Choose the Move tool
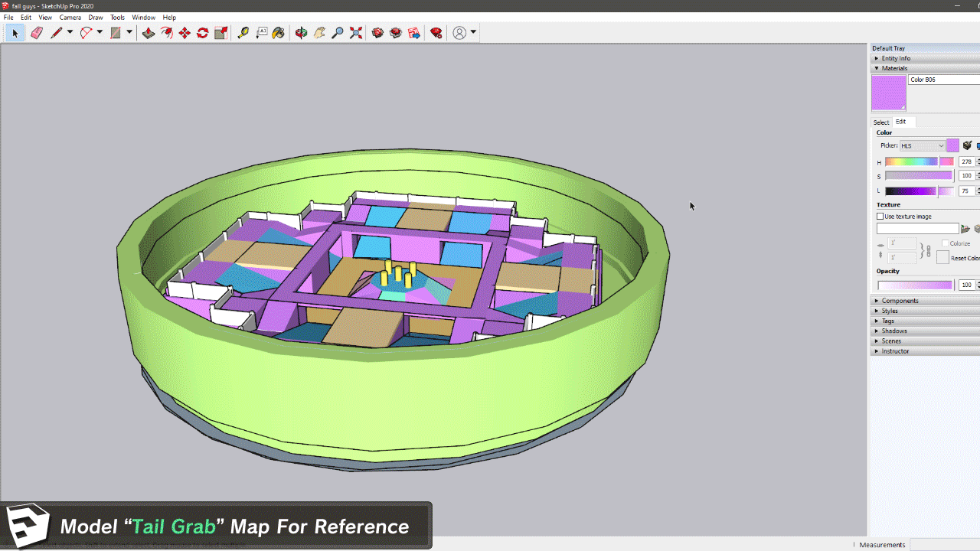Screen dimensions: 980x551 pos(185,33)
